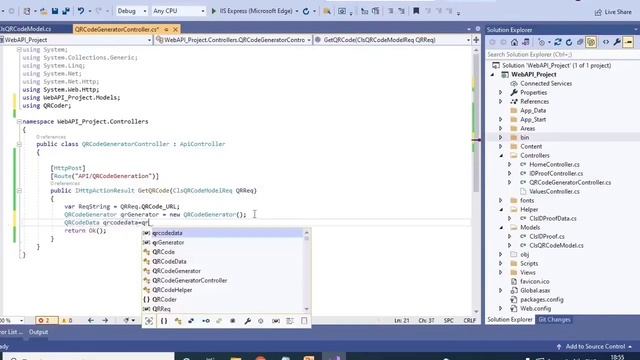Switch to the ClsQRCodeModel.cs editor tab
Screen dimensions: 640x360
click(x=26, y=29)
